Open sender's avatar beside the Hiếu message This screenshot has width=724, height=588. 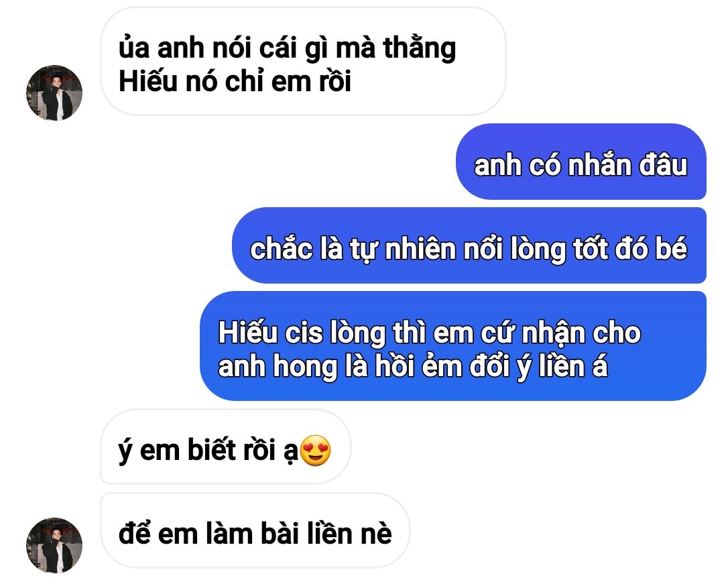54,93
